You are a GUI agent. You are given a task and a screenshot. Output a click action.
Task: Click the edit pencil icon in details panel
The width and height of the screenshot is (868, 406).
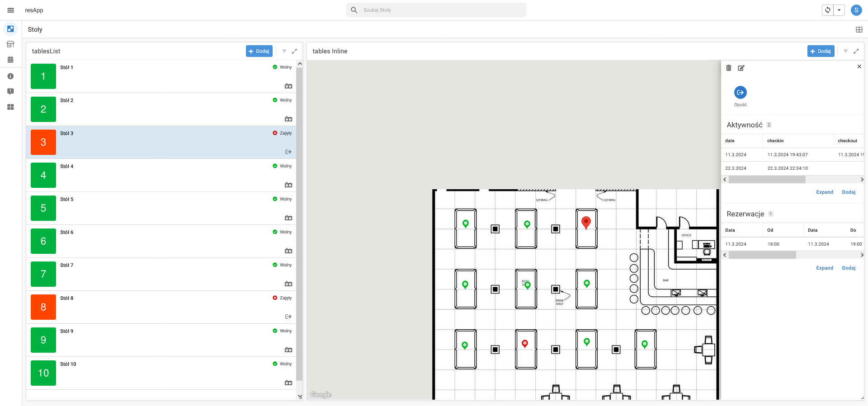click(x=741, y=68)
